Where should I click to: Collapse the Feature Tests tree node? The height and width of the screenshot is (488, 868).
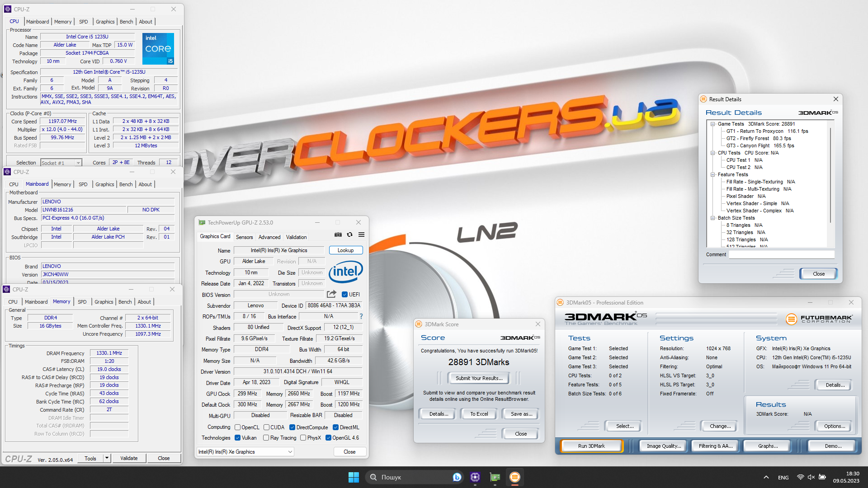pos(713,174)
